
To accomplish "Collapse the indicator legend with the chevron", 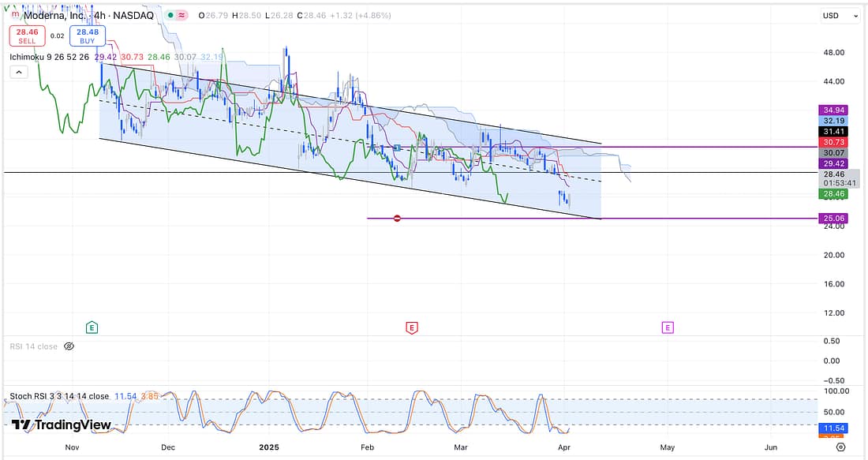I will pyautogui.click(x=18, y=72).
